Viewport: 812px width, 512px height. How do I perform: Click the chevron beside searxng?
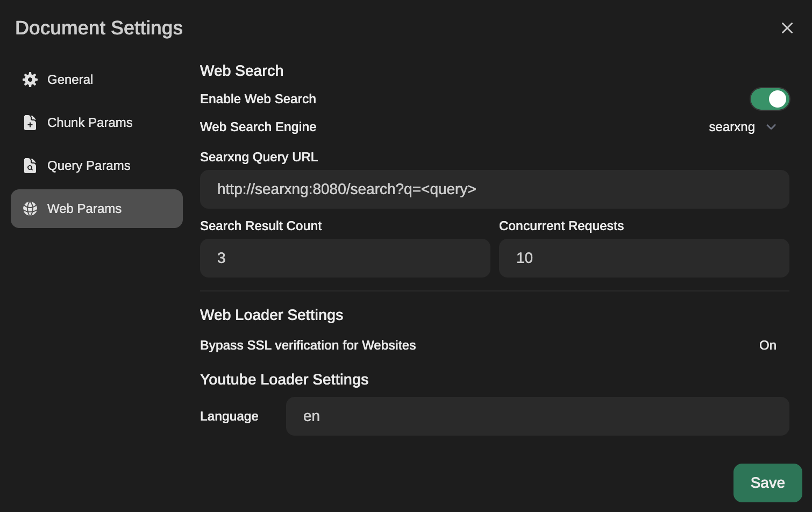point(771,127)
